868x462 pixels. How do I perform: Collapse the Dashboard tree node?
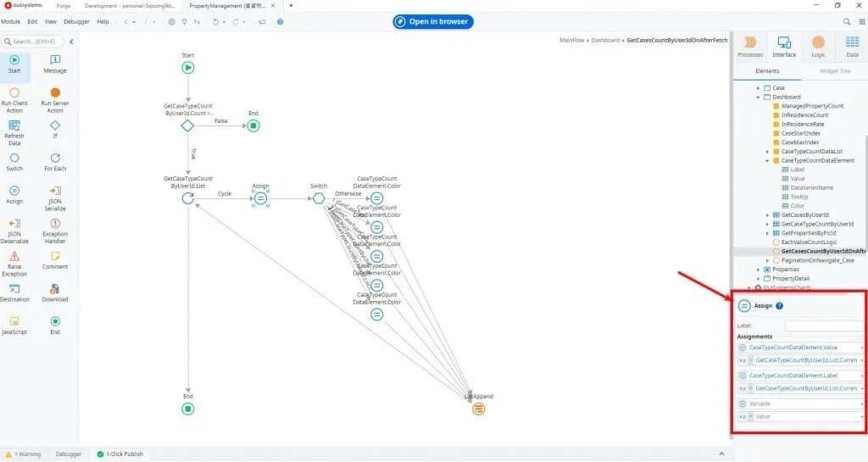point(758,97)
